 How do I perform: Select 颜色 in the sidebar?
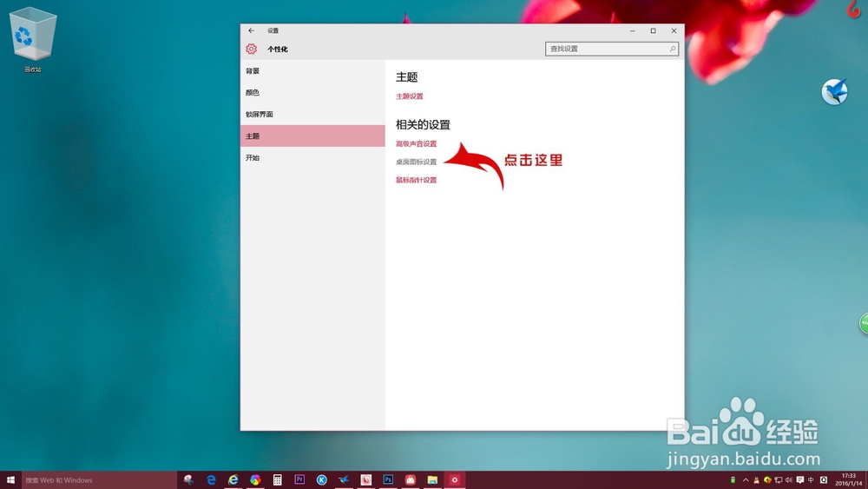(x=312, y=92)
